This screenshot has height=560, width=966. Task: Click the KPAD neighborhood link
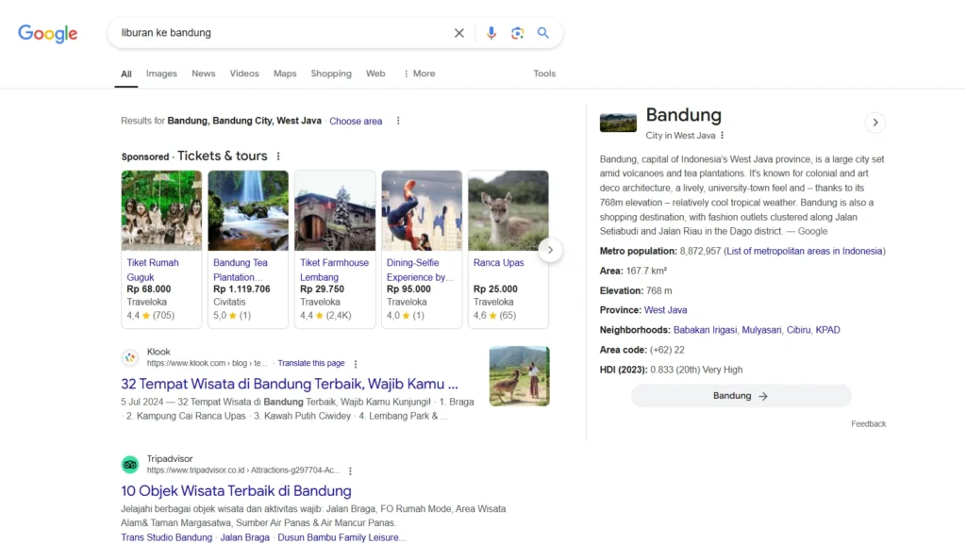827,330
